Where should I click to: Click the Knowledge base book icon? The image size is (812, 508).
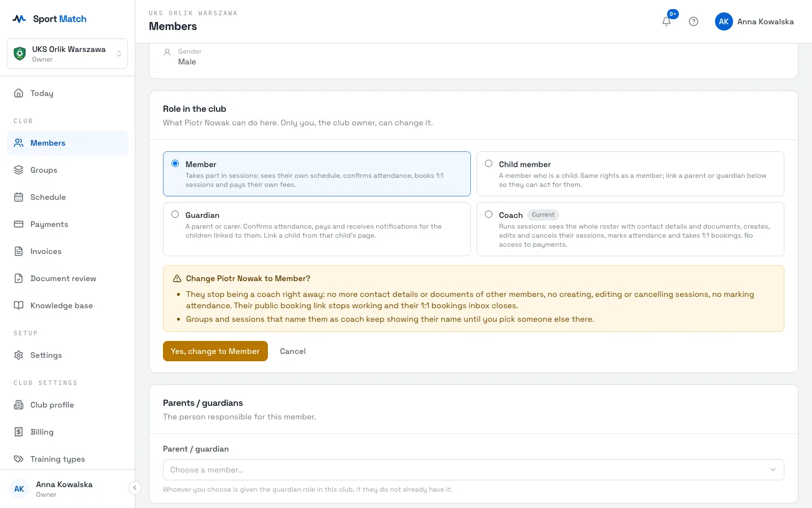tap(19, 305)
